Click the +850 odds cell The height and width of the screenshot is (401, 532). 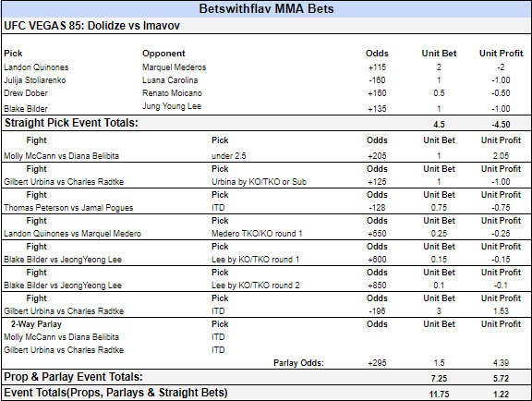click(x=377, y=286)
